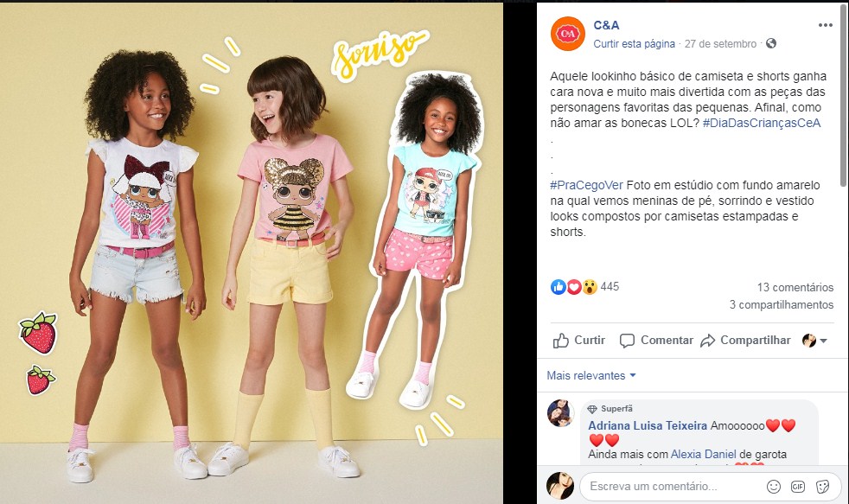Viewport: 849px width, 504px height.
Task: Click the Like reaction emoji icon
Action: point(559,287)
